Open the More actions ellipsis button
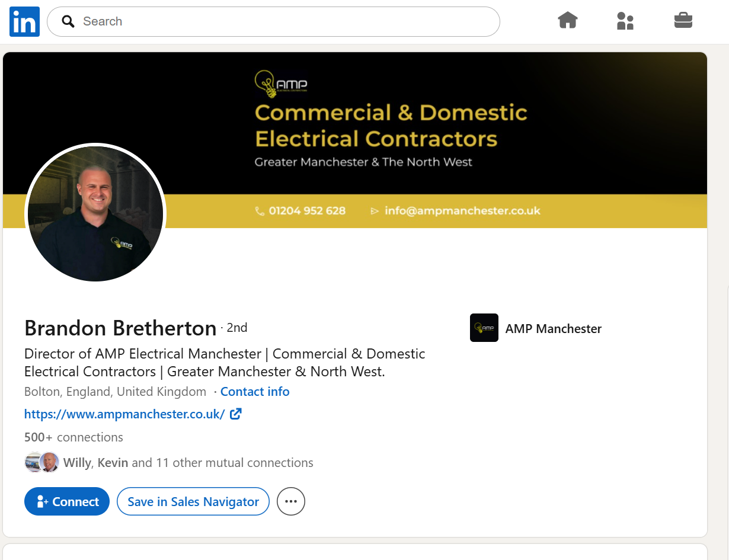 coord(290,501)
